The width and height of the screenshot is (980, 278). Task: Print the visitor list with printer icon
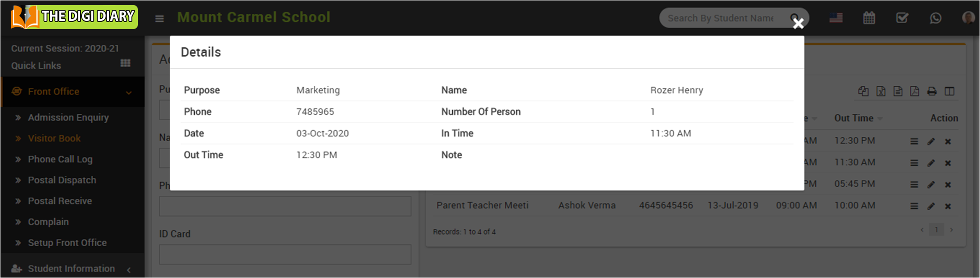(x=932, y=91)
